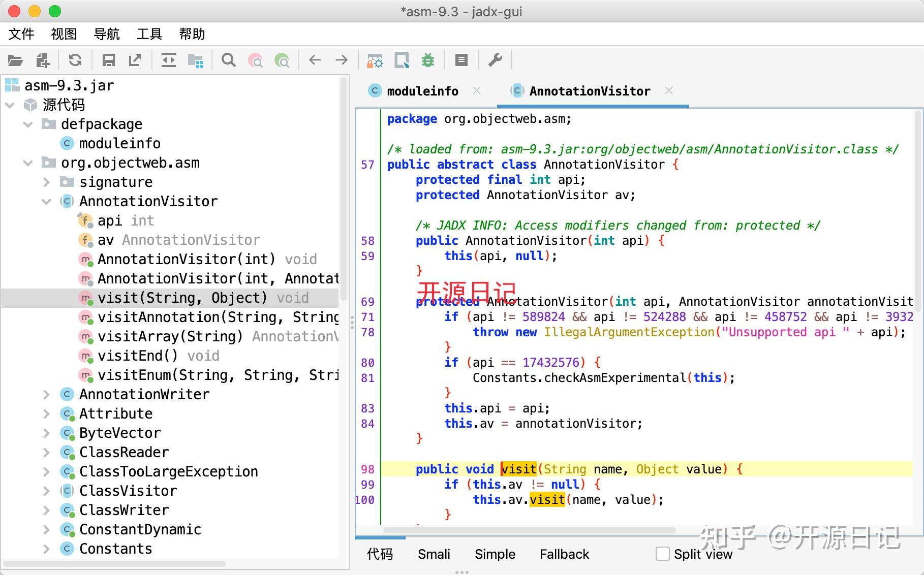The height and width of the screenshot is (575, 924).
Task: Open the 文件 menu
Action: [21, 34]
